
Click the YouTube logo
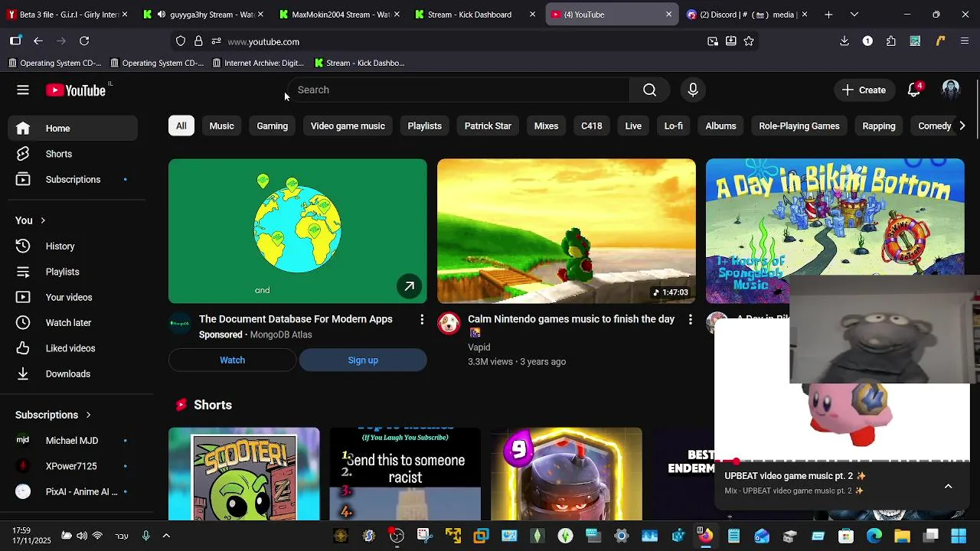point(76,90)
